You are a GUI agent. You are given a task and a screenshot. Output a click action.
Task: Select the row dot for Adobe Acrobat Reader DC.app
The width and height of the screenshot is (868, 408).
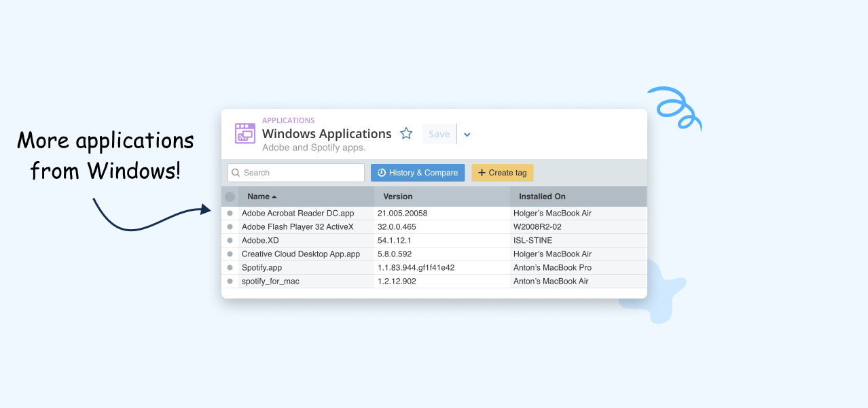(230, 213)
